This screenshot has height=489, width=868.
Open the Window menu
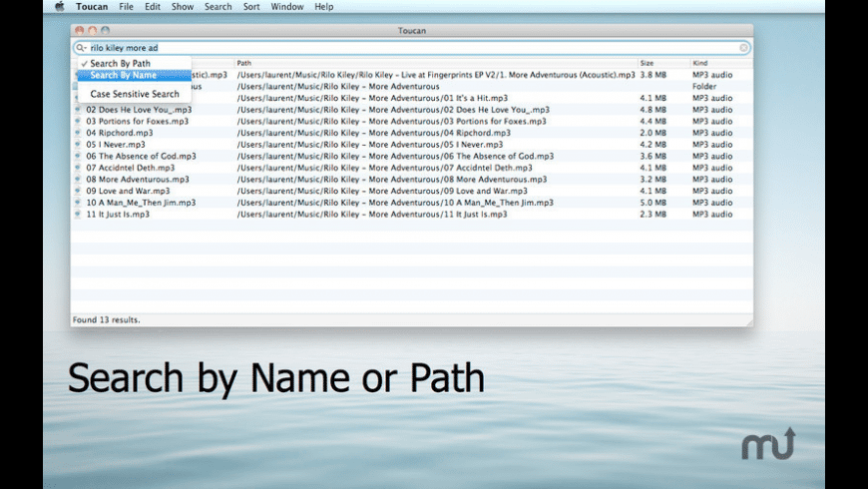point(286,7)
